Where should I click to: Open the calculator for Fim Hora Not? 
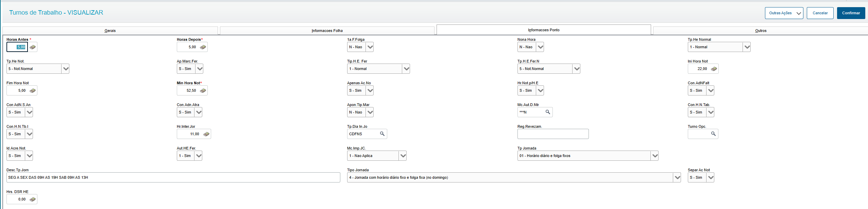pyautogui.click(x=33, y=91)
